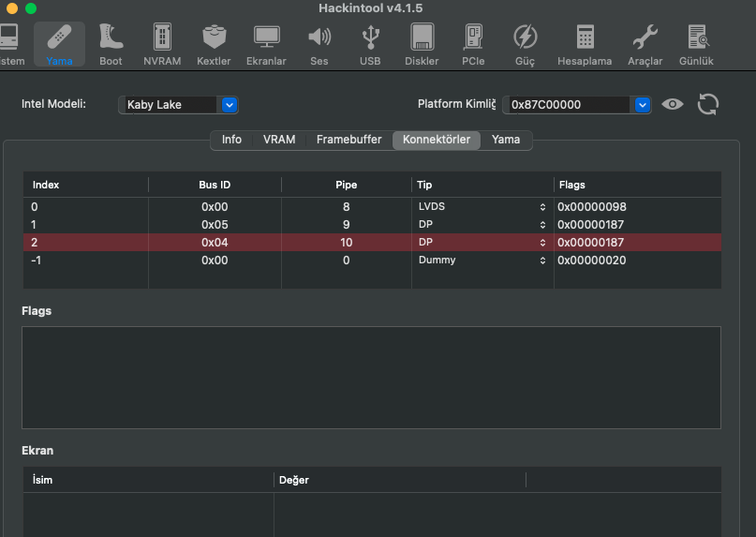Image resolution: width=756 pixels, height=537 pixels.
Task: Select index 1 row cell
Action: (85, 225)
